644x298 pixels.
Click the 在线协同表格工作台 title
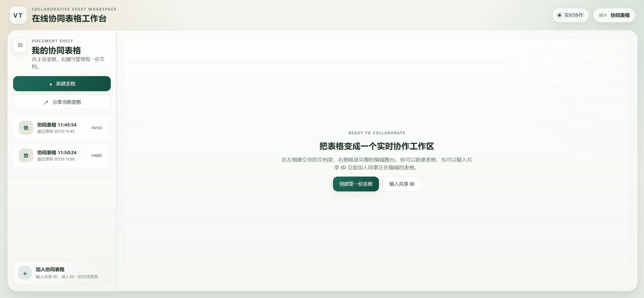tap(69, 18)
